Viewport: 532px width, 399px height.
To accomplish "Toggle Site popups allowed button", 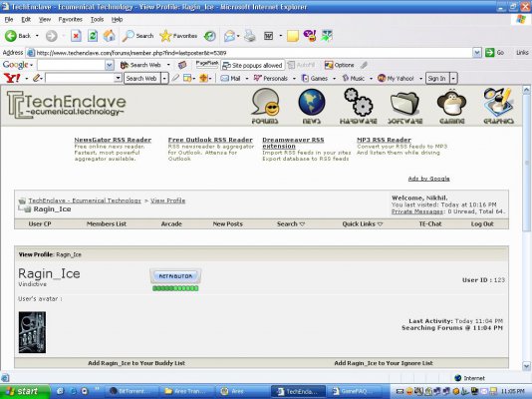I will tap(252, 65).
